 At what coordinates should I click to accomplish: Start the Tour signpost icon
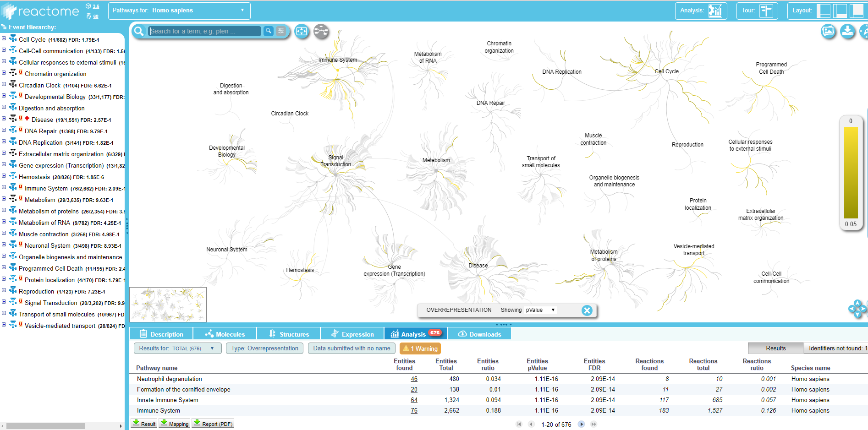pos(766,11)
